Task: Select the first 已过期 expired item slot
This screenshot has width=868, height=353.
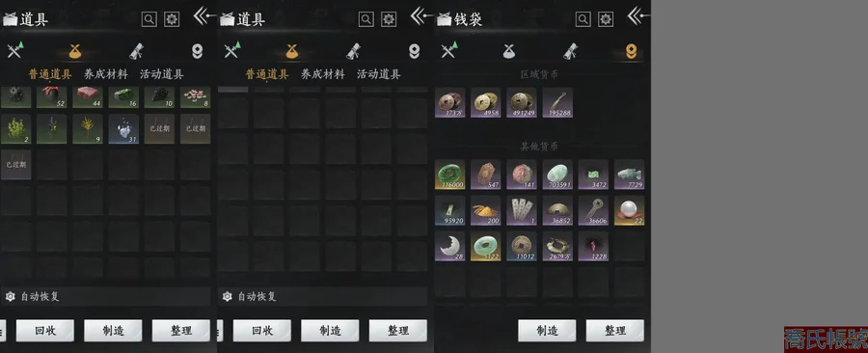Action: click(x=159, y=129)
